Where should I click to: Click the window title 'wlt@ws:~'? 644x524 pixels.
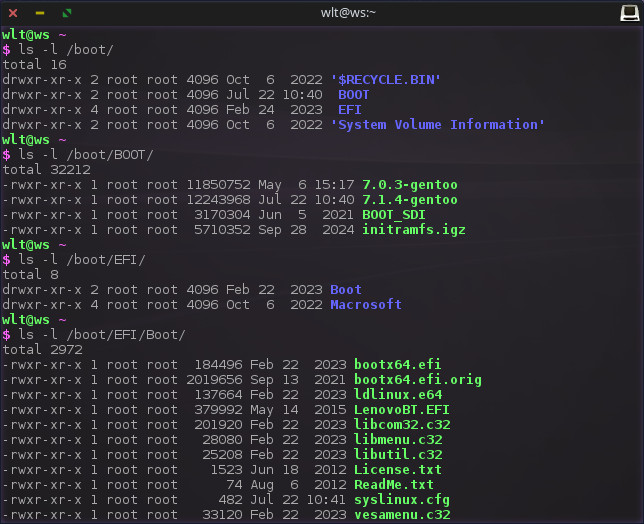click(x=348, y=13)
